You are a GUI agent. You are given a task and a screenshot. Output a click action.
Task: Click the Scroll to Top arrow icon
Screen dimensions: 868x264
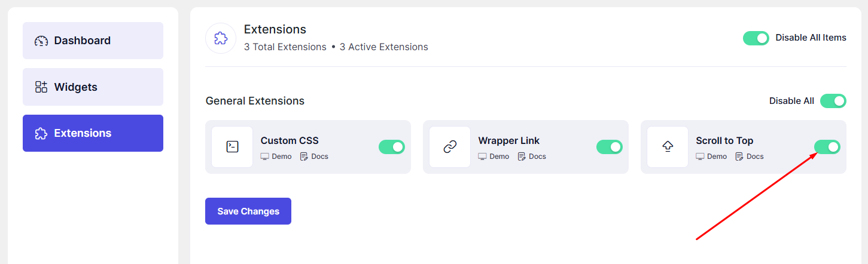(668, 147)
